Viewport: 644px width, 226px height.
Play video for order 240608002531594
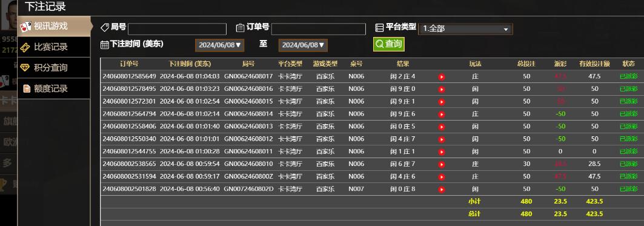[442, 177]
